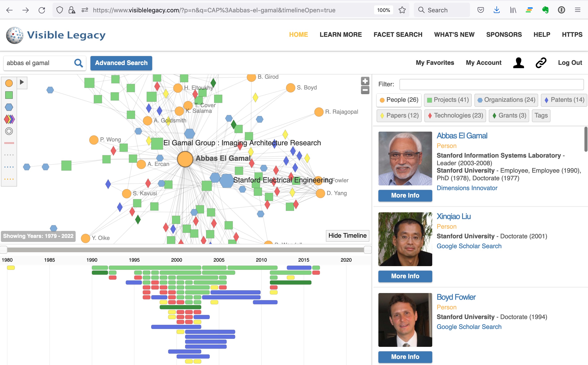This screenshot has height=365, width=588.
Task: Toggle the green projects square legend icon
Action: [x=9, y=95]
